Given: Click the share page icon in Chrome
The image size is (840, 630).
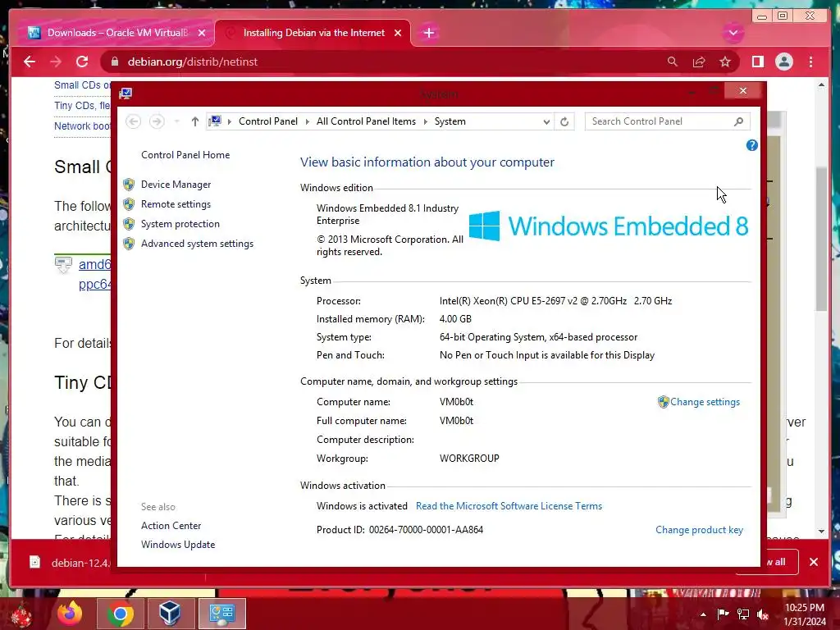Looking at the screenshot, I should click(x=699, y=62).
